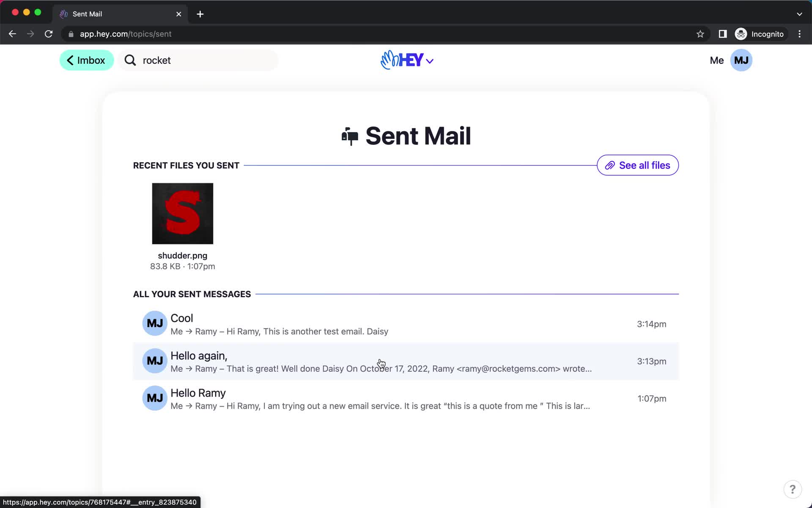The height and width of the screenshot is (508, 812).
Task: Click the HEY logo in the header
Action: [x=406, y=60]
